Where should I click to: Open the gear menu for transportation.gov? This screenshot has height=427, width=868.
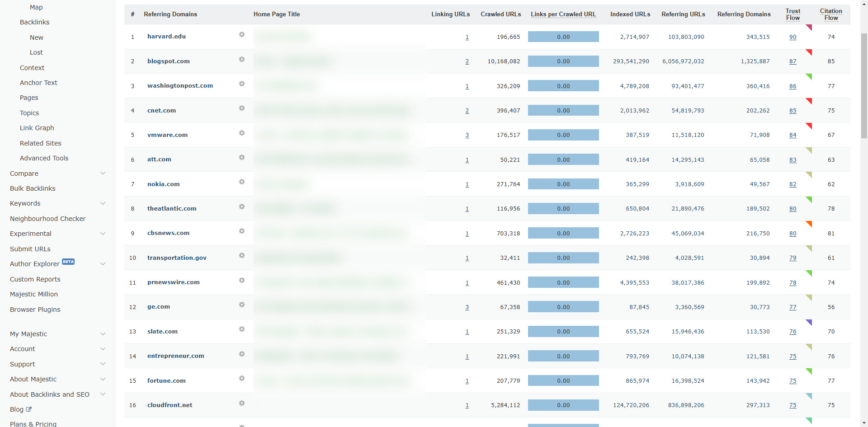click(x=242, y=256)
